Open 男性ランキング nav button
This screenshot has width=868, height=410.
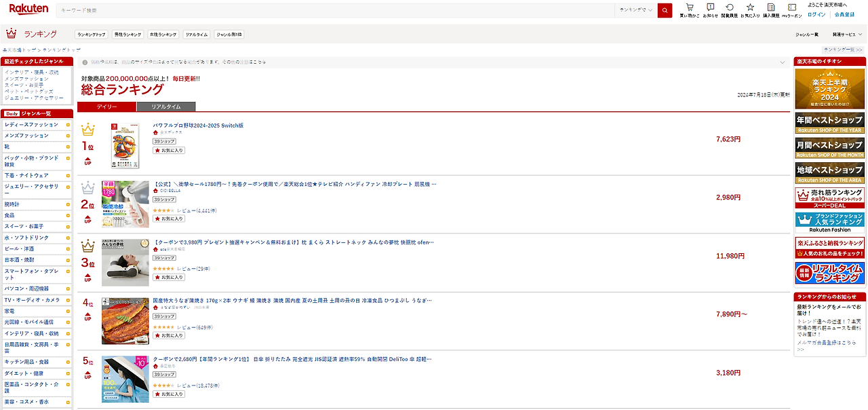click(127, 34)
